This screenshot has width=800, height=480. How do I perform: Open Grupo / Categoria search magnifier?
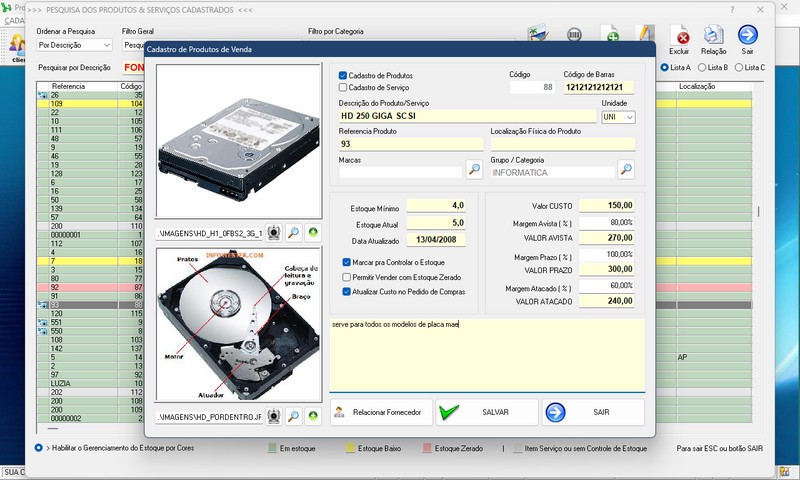[626, 170]
